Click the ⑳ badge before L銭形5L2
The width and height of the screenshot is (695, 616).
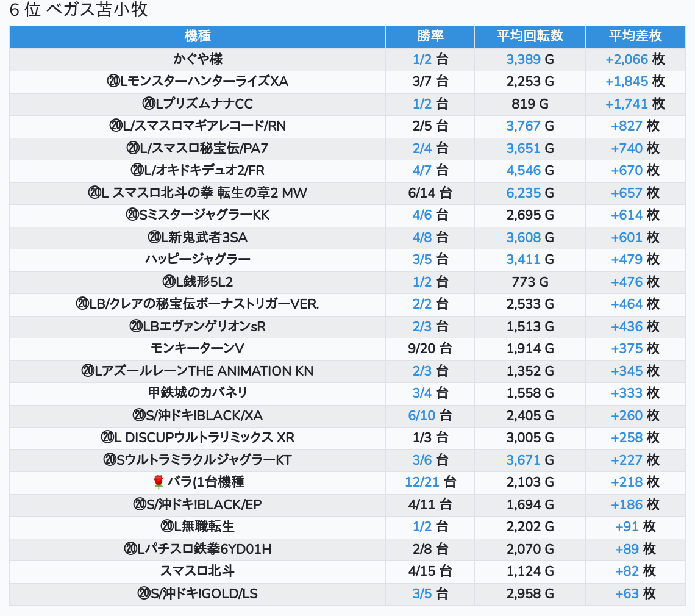pos(169,282)
